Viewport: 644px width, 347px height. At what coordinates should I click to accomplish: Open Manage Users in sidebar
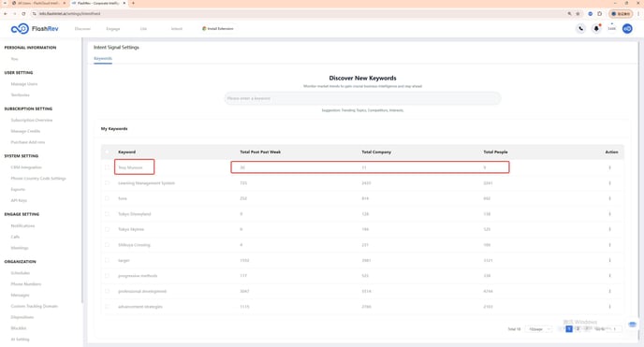coord(24,83)
